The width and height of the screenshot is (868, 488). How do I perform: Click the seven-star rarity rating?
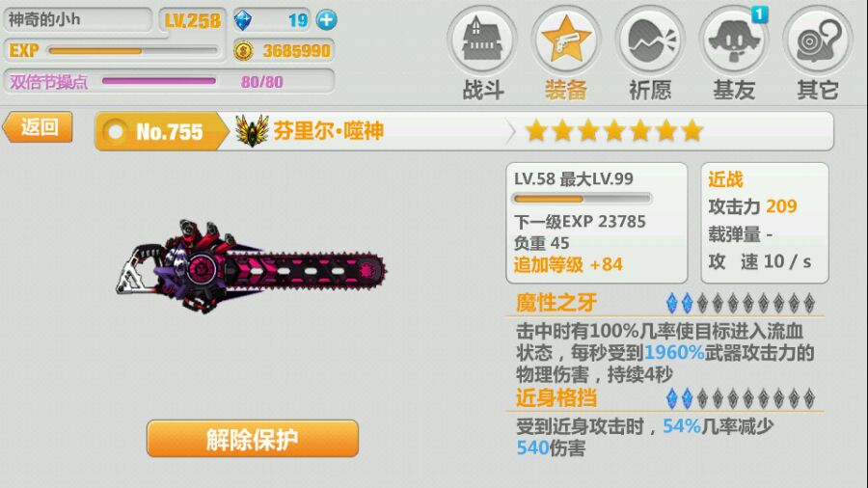coord(614,131)
